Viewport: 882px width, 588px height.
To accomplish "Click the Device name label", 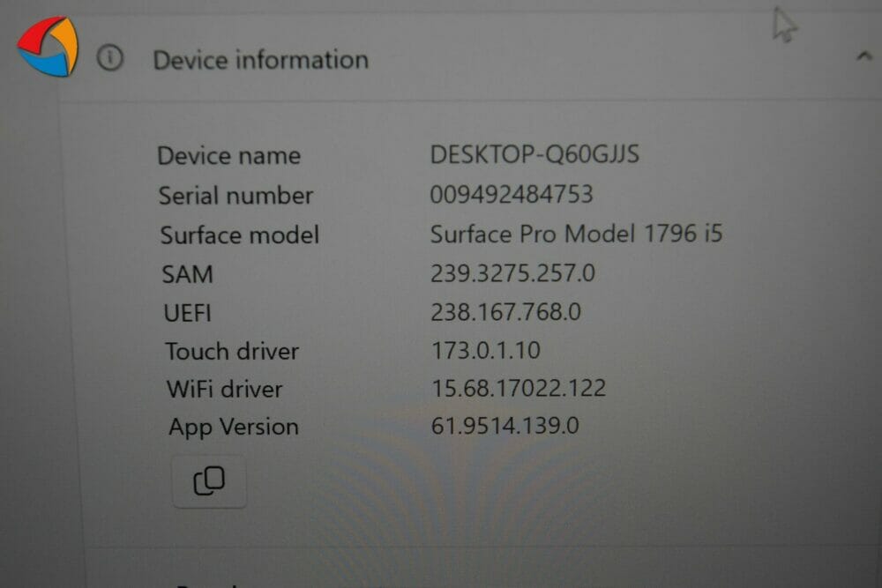I will coord(229,156).
